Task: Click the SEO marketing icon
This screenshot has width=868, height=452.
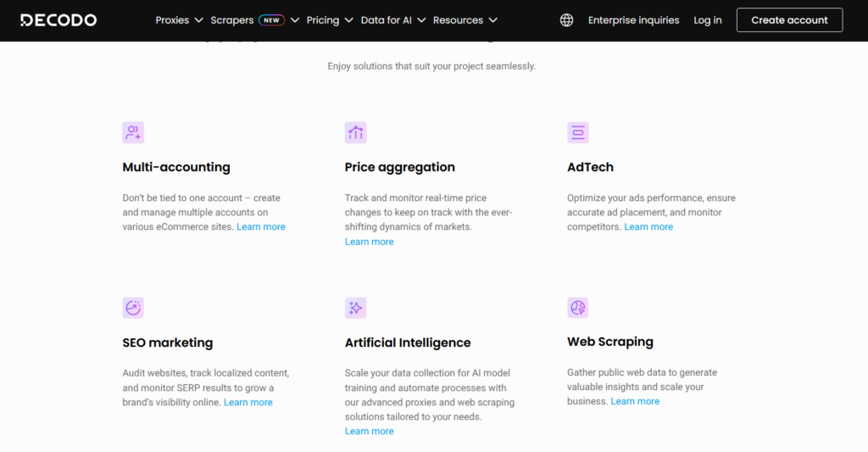Action: [133, 308]
